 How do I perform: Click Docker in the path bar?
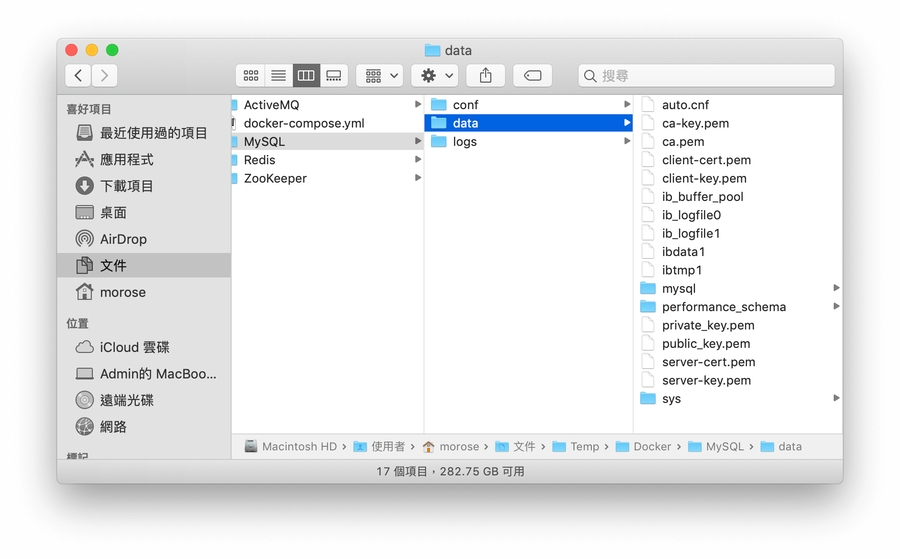pyautogui.click(x=651, y=447)
